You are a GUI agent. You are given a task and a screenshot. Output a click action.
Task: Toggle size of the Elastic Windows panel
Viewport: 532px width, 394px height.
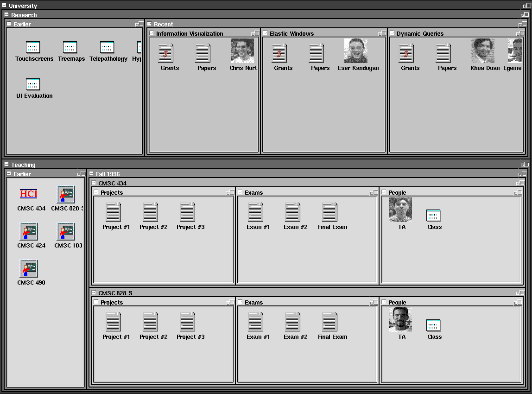pyautogui.click(x=382, y=33)
